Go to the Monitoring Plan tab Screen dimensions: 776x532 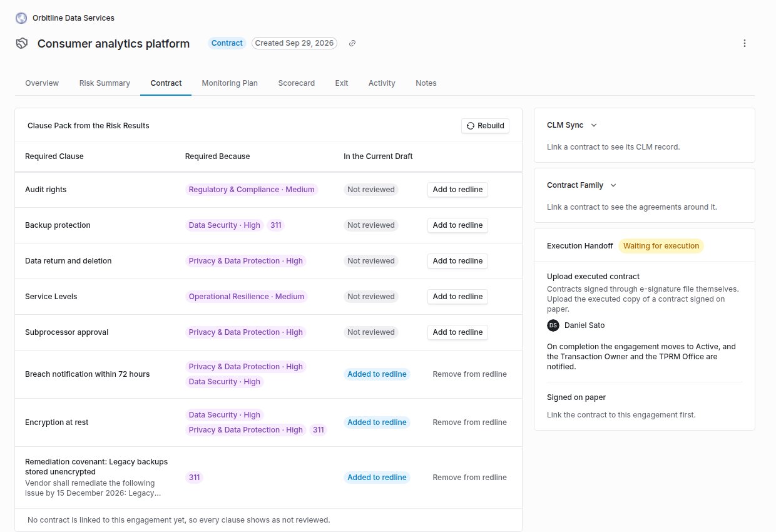(230, 83)
